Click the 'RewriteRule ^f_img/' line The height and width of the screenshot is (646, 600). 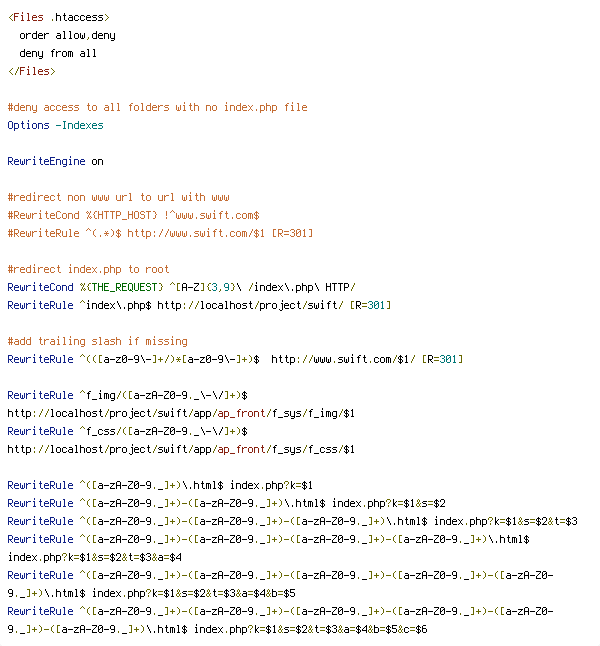[127, 395]
